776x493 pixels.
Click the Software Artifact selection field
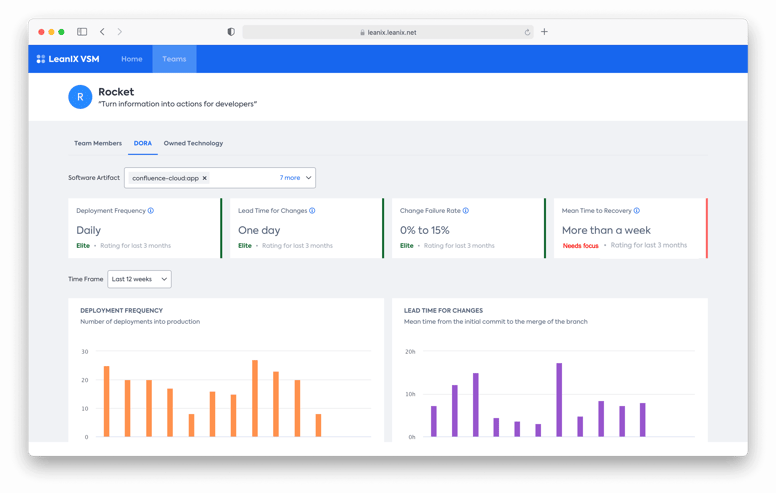point(220,178)
